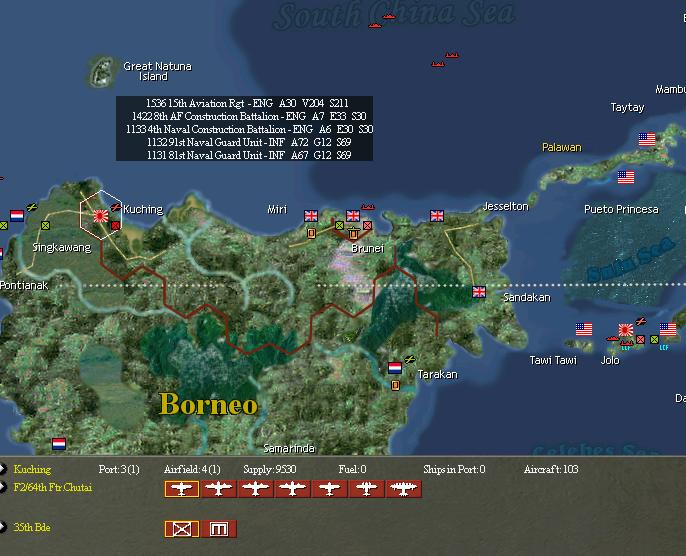Click the US flag east of Jolo
The width and height of the screenshot is (686, 556).
pyautogui.click(x=668, y=329)
